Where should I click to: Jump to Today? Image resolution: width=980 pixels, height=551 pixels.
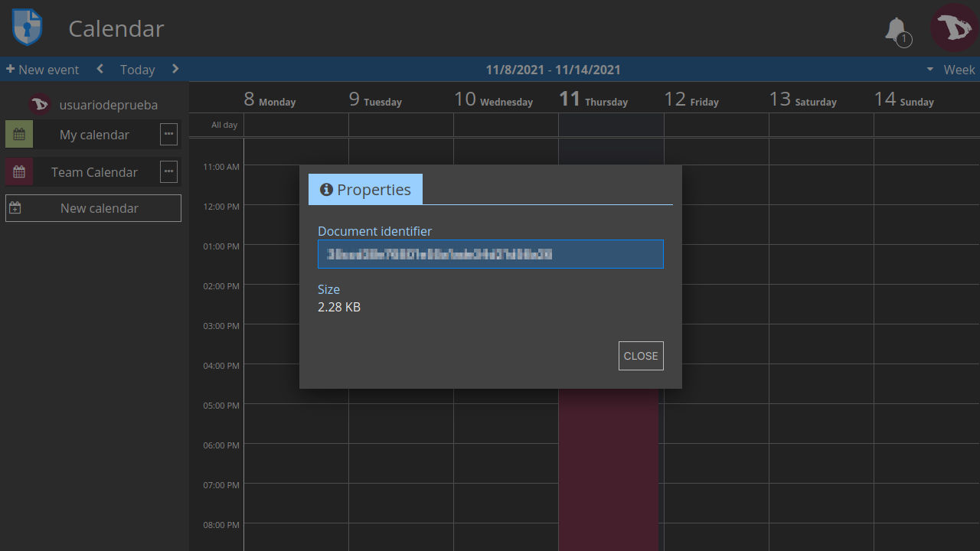coord(138,70)
